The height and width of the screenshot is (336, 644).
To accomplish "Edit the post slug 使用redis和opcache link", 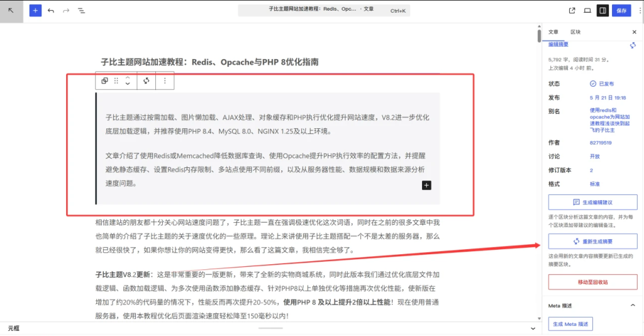I will [x=610, y=120].
